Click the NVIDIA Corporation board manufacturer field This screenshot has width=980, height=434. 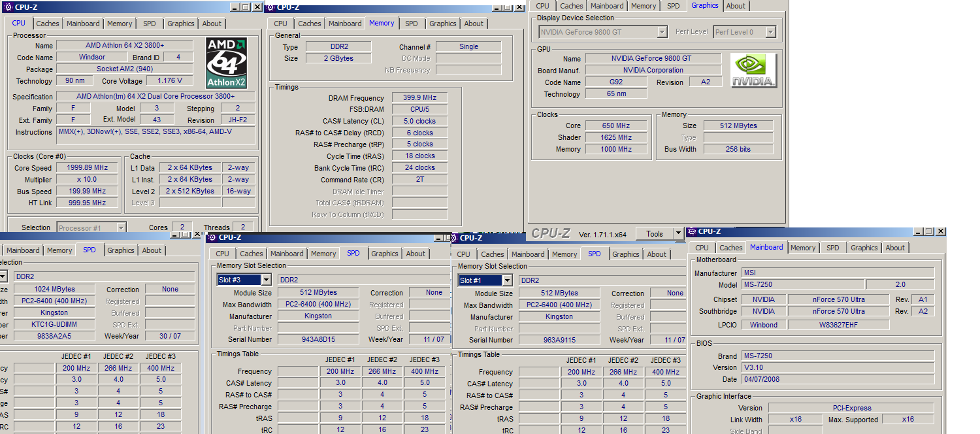653,71
